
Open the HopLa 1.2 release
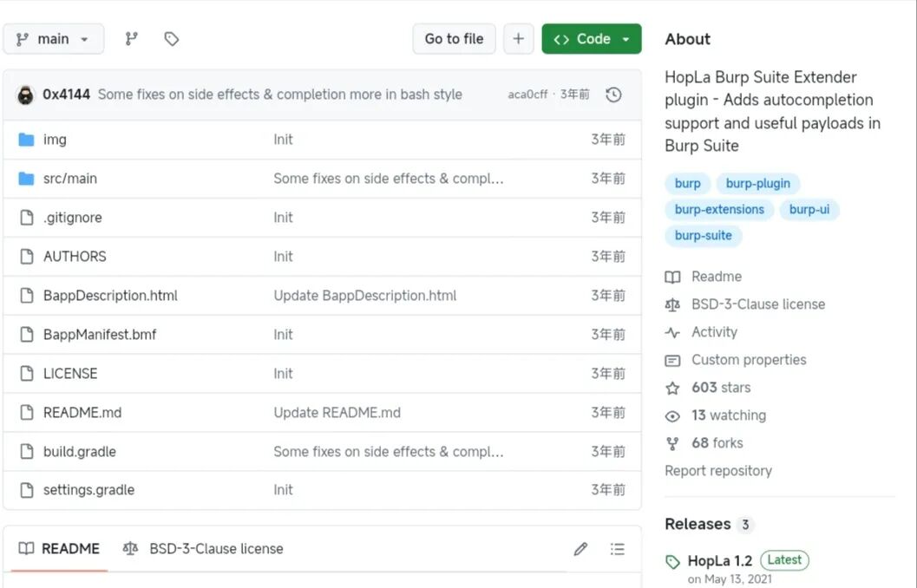(720, 560)
